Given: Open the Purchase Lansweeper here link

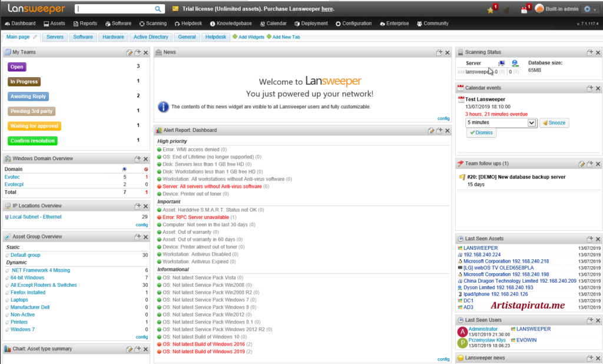Looking at the screenshot, I should 327,9.
